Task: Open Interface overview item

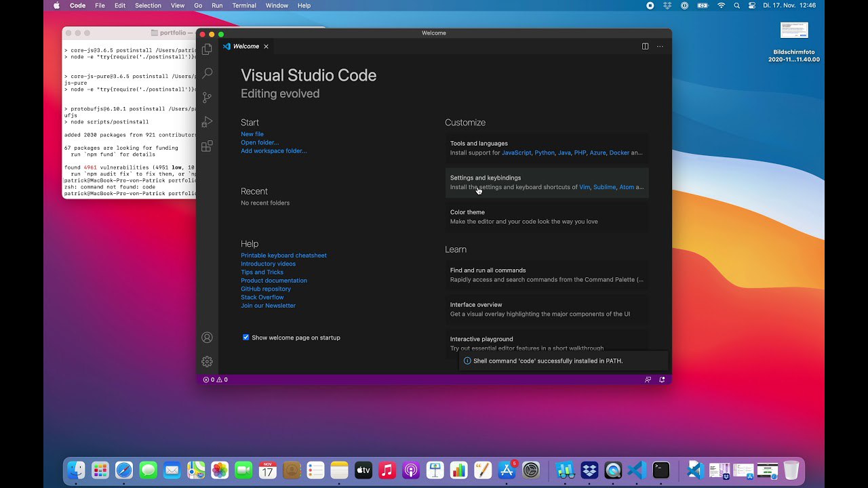Action: point(547,309)
